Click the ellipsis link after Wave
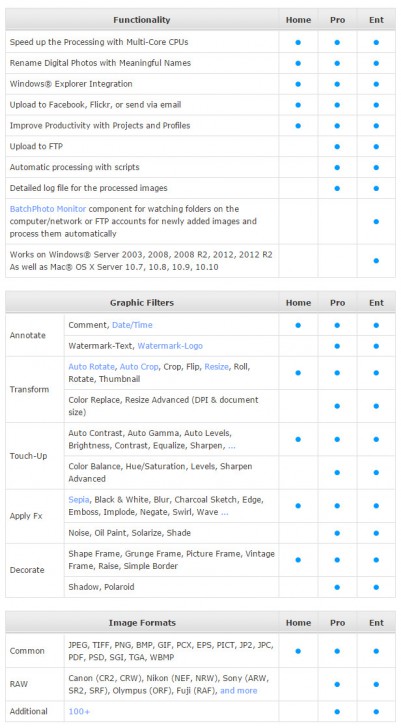This screenshot has height=728, width=401. pyautogui.click(x=225, y=513)
